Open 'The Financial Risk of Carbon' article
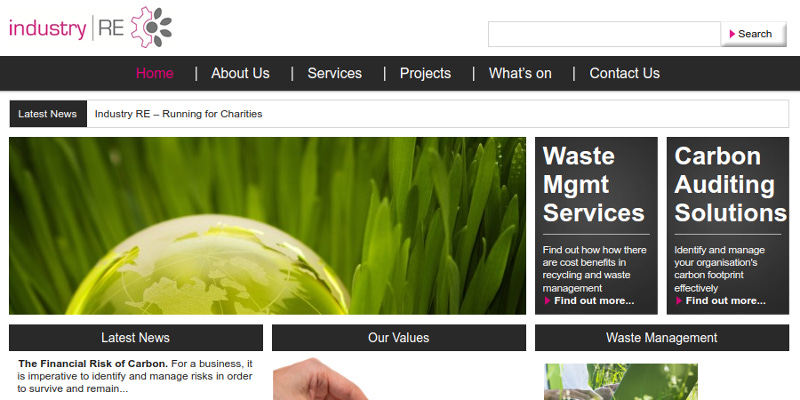 [93, 364]
